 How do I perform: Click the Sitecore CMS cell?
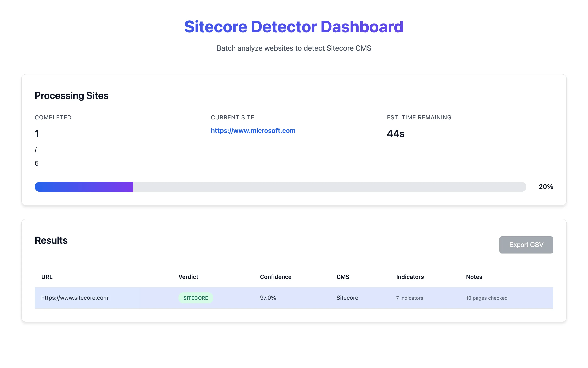(x=347, y=298)
